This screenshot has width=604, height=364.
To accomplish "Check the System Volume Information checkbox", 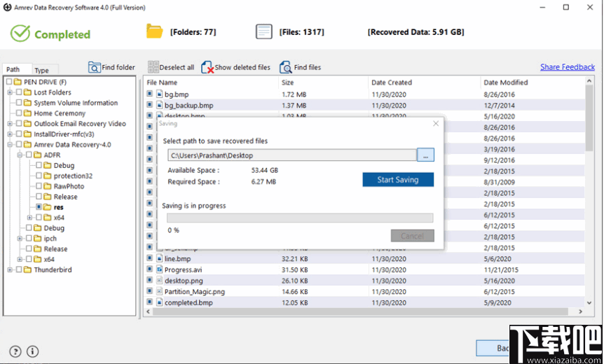I will pos(19,103).
